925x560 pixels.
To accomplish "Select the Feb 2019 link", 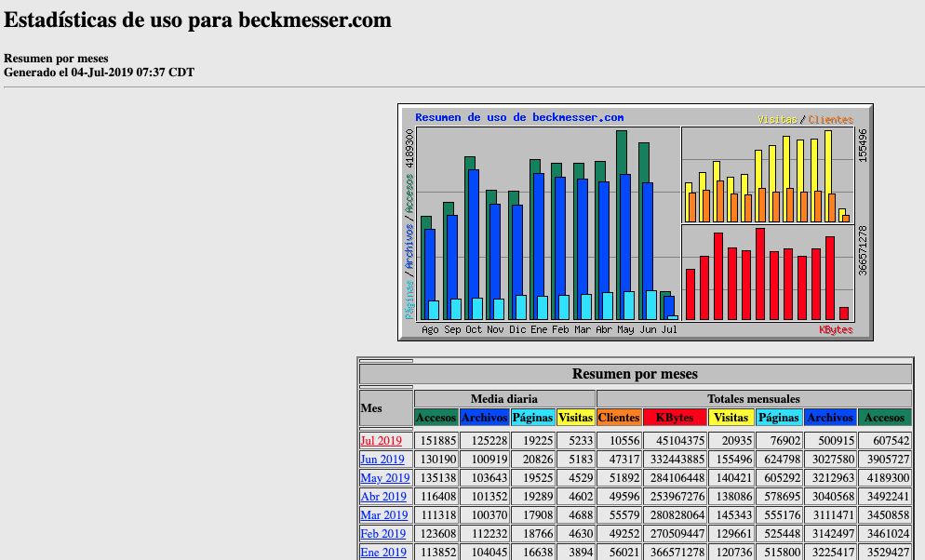I will click(x=382, y=534).
